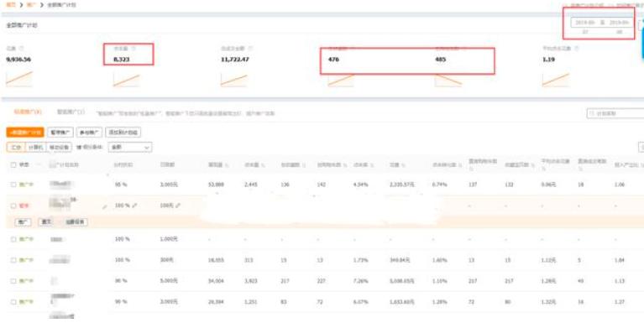Click the 添加到计划组 button
Screen dimensions: 644x323
click(123, 133)
